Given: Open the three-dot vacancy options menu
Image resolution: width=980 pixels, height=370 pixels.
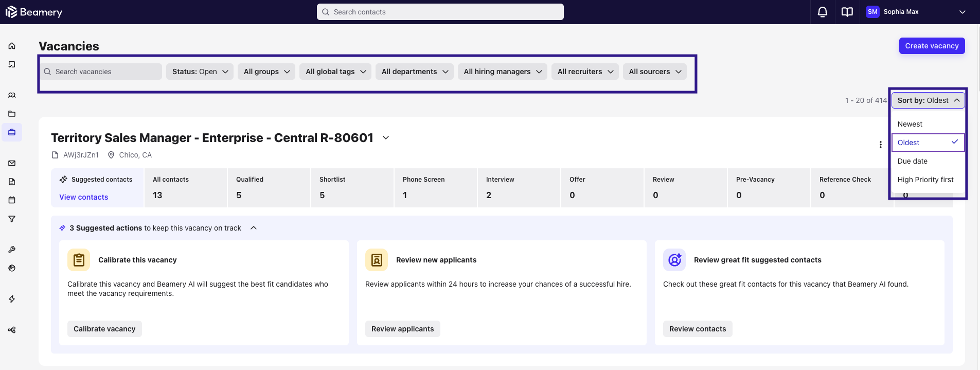Looking at the screenshot, I should pos(880,145).
